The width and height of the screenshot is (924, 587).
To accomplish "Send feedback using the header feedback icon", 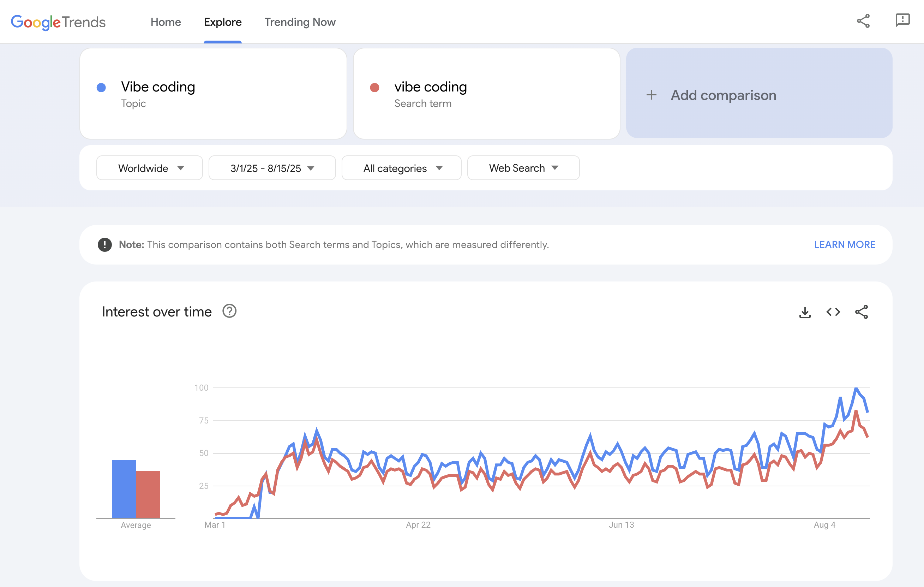I will coord(902,22).
